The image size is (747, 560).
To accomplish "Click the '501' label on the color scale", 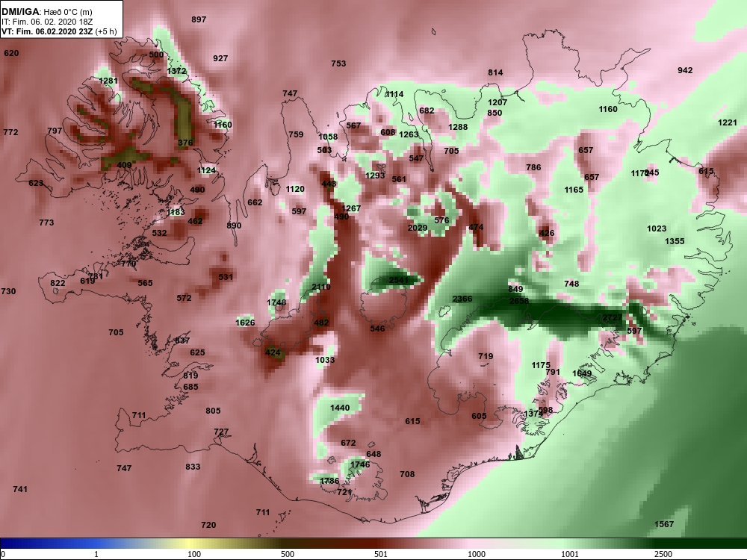I will (381, 554).
